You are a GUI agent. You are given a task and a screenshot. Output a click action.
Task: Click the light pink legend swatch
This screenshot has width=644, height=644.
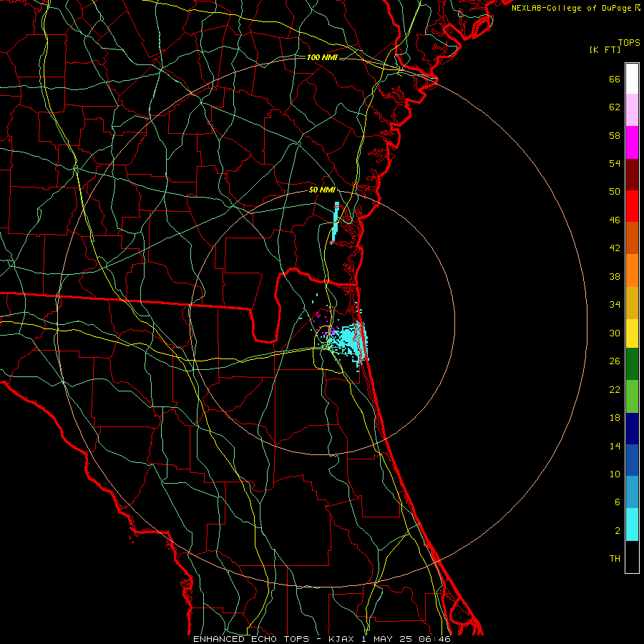click(x=632, y=110)
